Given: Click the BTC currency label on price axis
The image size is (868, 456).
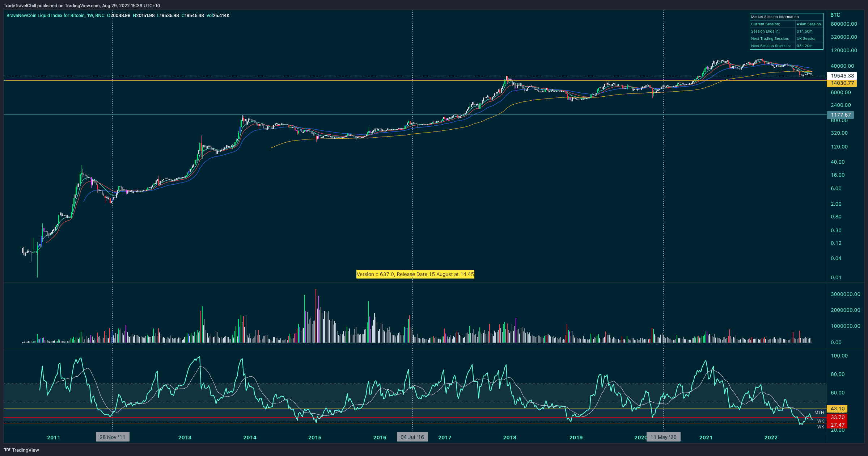Looking at the screenshot, I should pyautogui.click(x=835, y=15).
